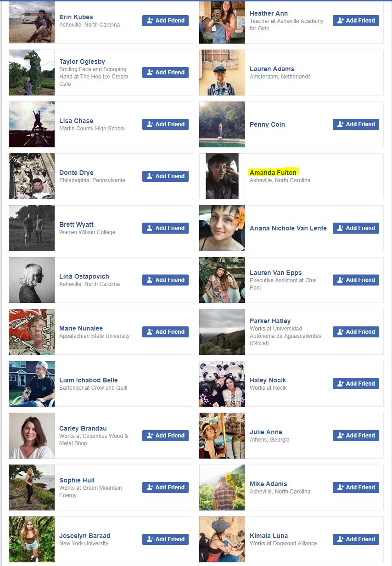Add Friend button for Ariana Nichole Van Lente

pyautogui.click(x=356, y=228)
